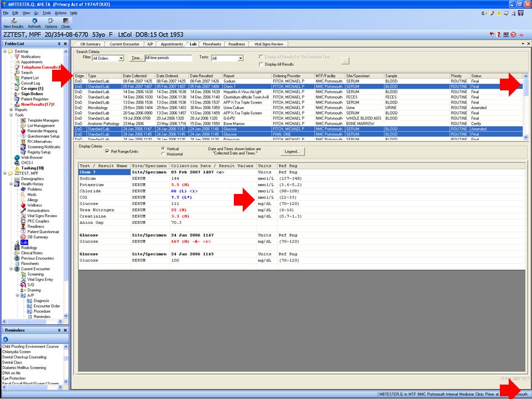Click the microscope icon in the top-right icon strip
Image resolution: width=532 pixels, height=399 pixels.
pos(513,13)
